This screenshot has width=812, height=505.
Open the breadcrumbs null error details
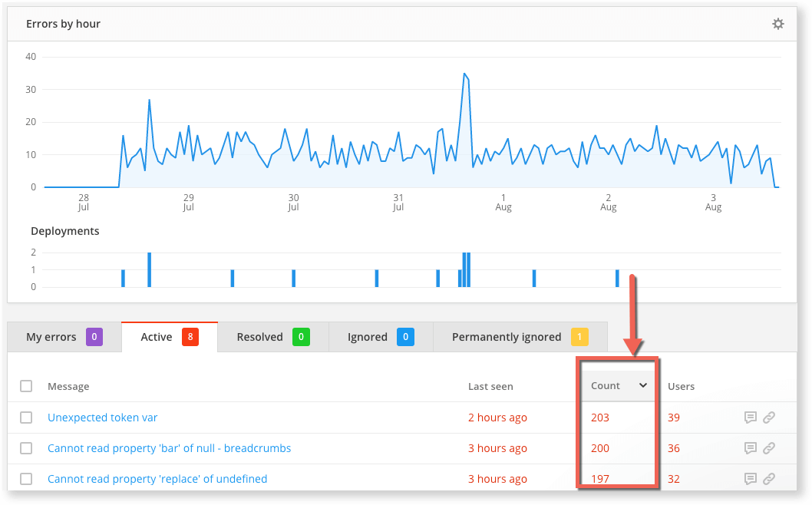tap(170, 447)
